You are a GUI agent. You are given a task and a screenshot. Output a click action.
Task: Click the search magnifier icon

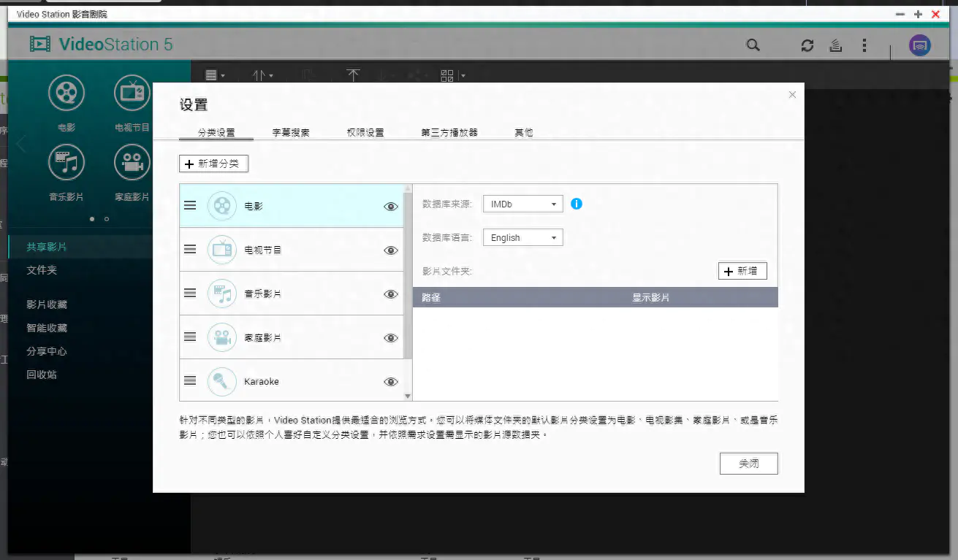point(753,45)
